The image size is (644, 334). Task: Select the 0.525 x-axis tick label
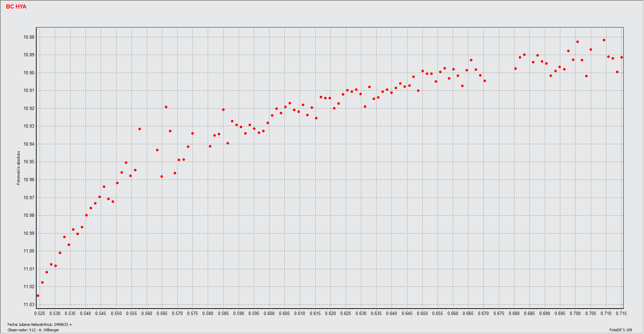pyautogui.click(x=40, y=313)
